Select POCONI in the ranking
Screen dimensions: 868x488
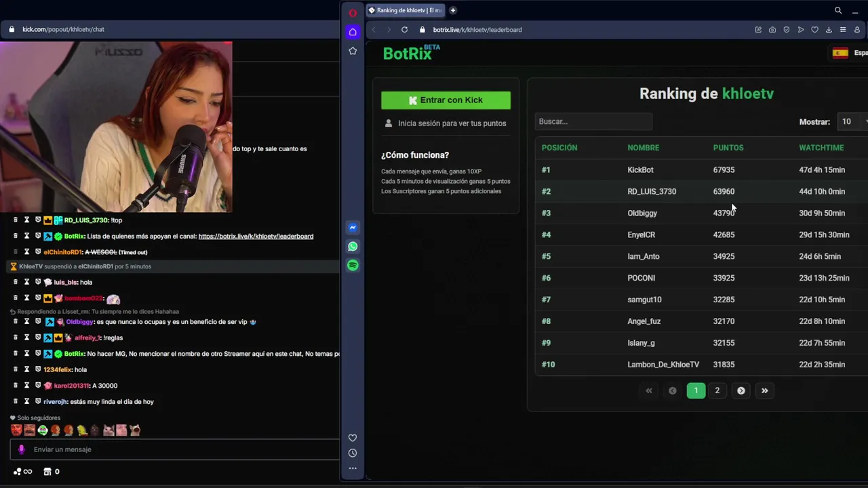point(641,278)
